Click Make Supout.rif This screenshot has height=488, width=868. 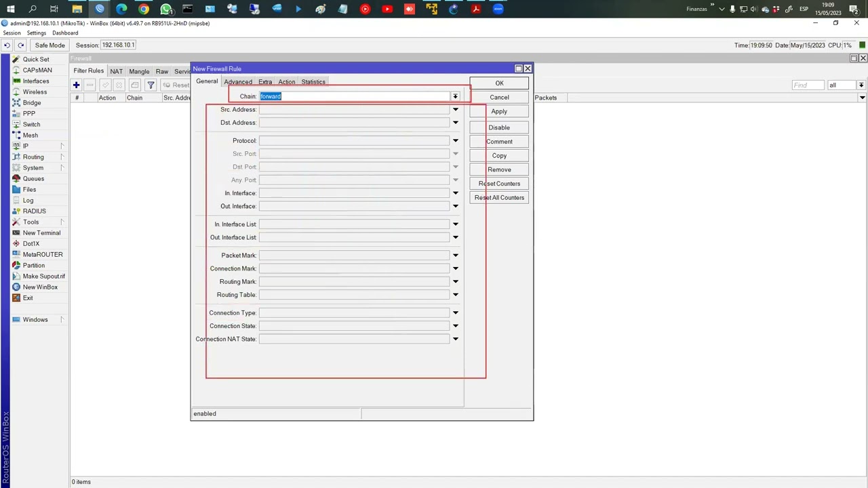[43, 276]
